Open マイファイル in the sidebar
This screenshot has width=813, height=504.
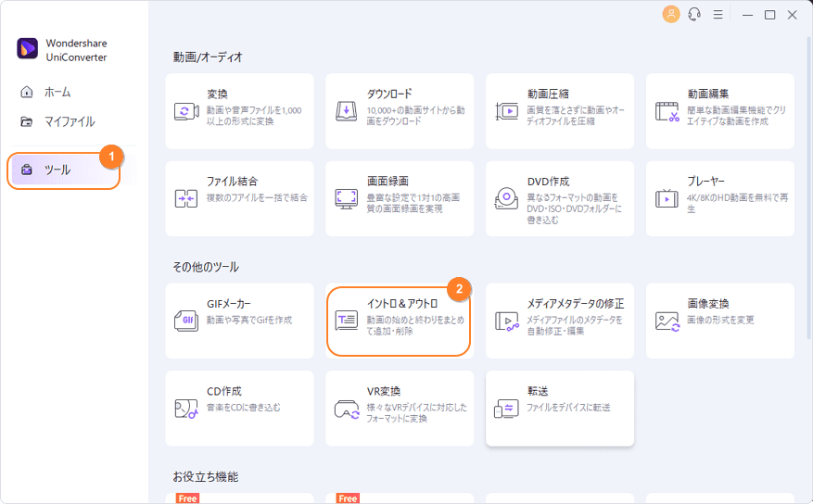point(69,121)
